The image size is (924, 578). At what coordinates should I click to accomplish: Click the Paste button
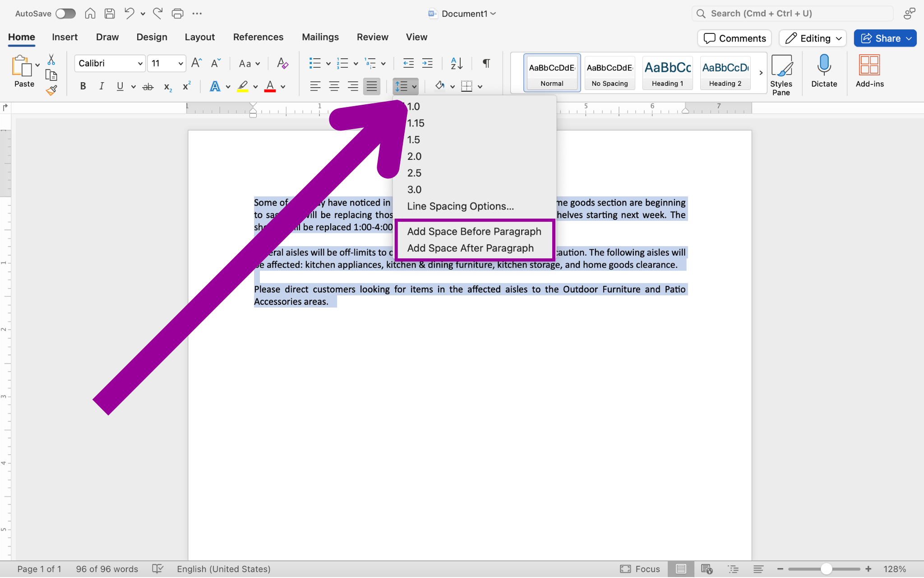pyautogui.click(x=24, y=71)
